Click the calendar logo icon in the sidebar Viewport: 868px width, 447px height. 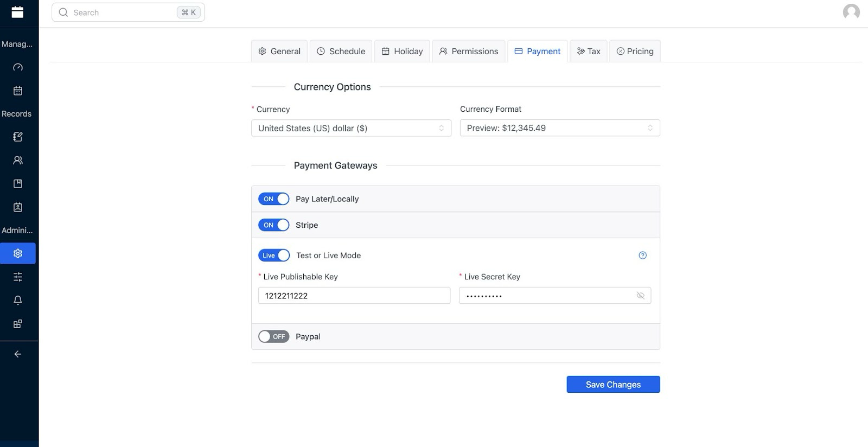click(x=17, y=12)
